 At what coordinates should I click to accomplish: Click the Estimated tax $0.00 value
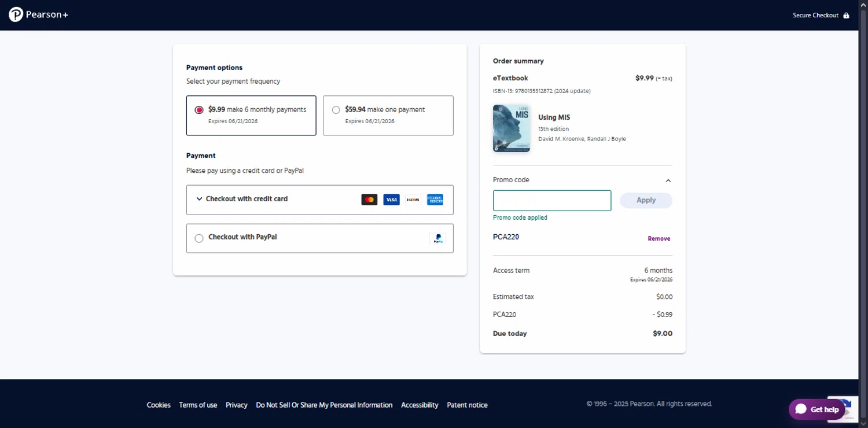pos(664,297)
